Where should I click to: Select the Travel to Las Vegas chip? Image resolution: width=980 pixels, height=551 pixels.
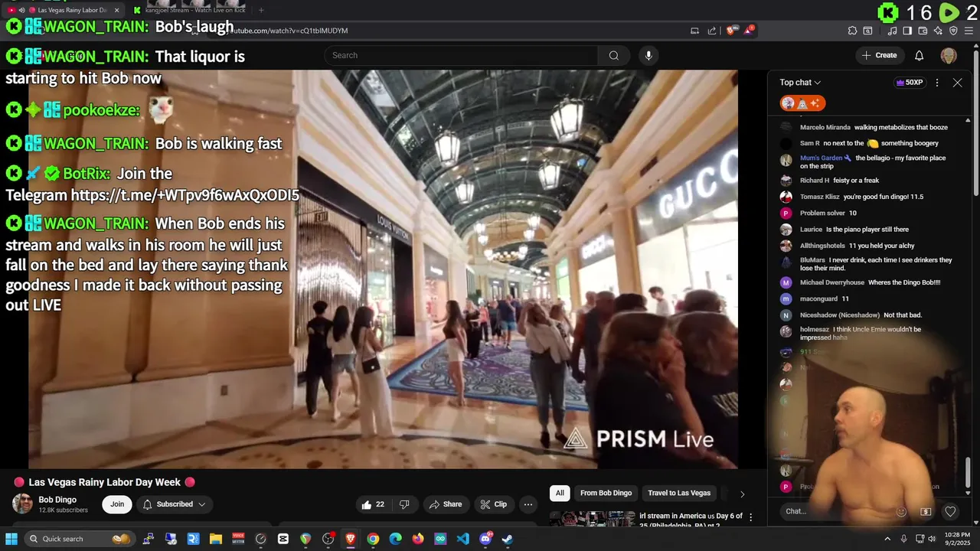pos(679,494)
